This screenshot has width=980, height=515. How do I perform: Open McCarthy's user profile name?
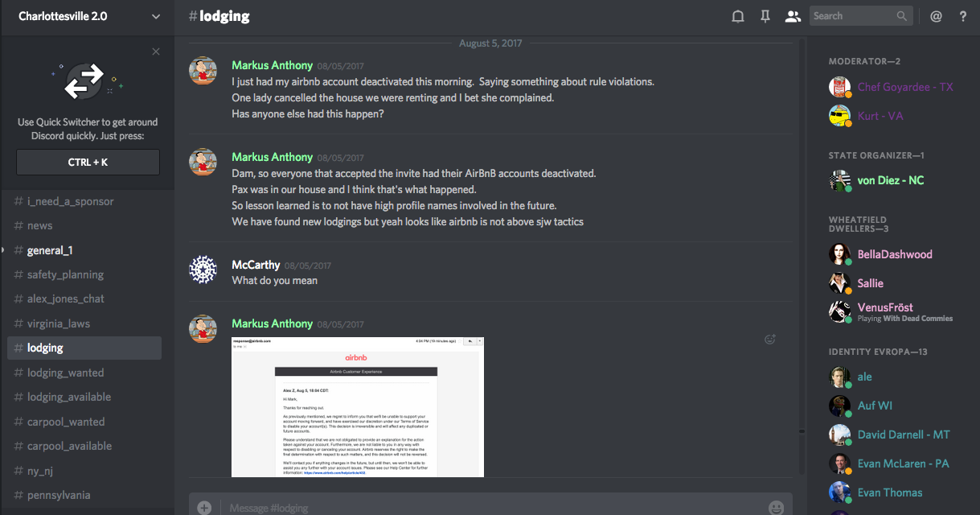256,265
